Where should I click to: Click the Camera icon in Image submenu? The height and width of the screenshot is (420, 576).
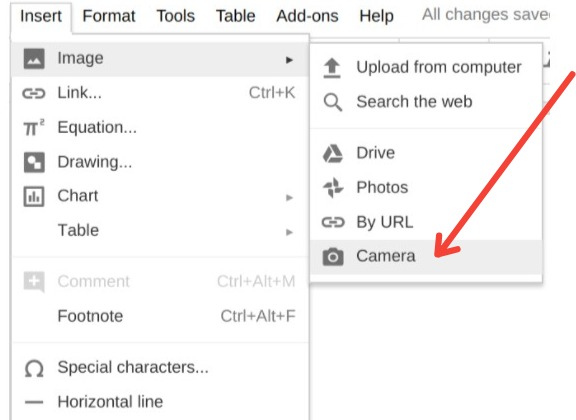333,256
